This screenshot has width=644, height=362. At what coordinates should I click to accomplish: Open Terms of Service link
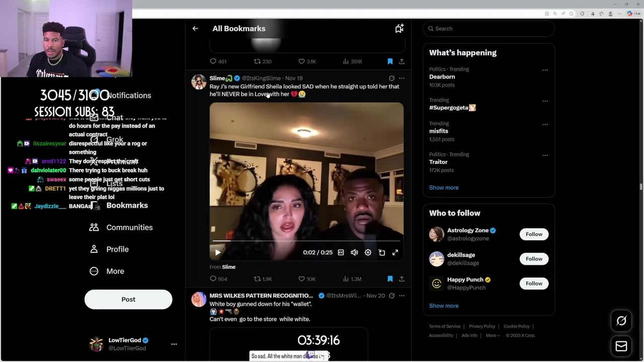tap(445, 326)
